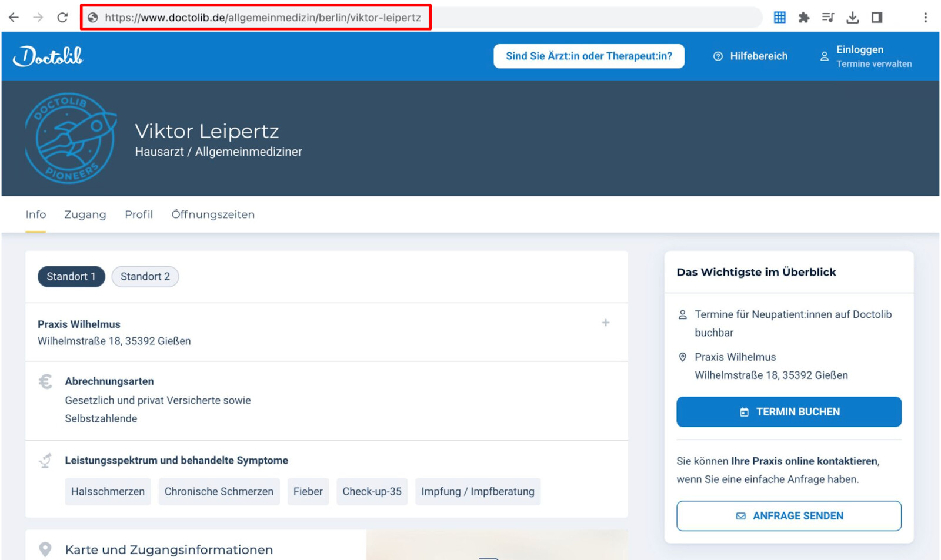Open the Zugang tab
941x560 pixels.
coord(85,214)
